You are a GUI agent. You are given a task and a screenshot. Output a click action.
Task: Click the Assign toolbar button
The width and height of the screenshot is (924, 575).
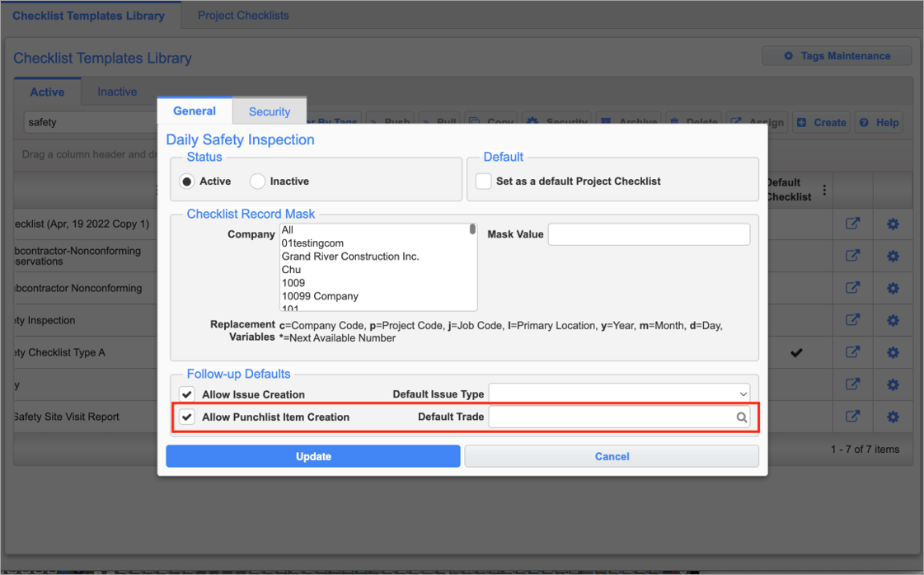click(x=757, y=123)
